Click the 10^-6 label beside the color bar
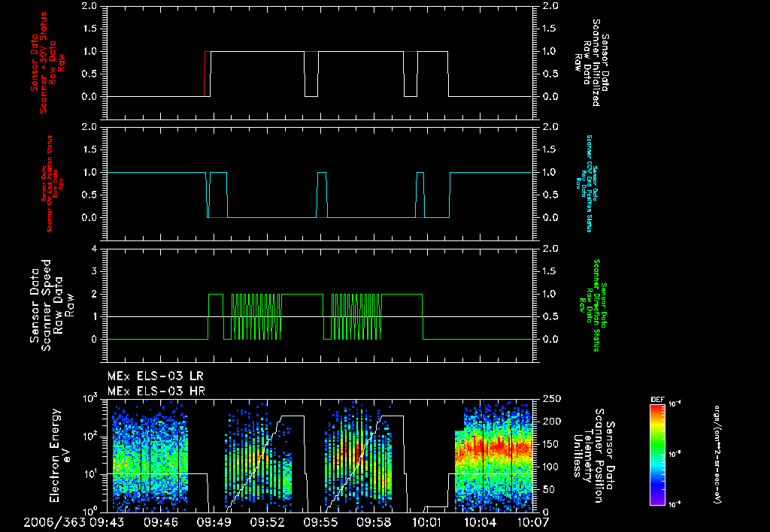This screenshot has width=770, height=532. [675, 504]
